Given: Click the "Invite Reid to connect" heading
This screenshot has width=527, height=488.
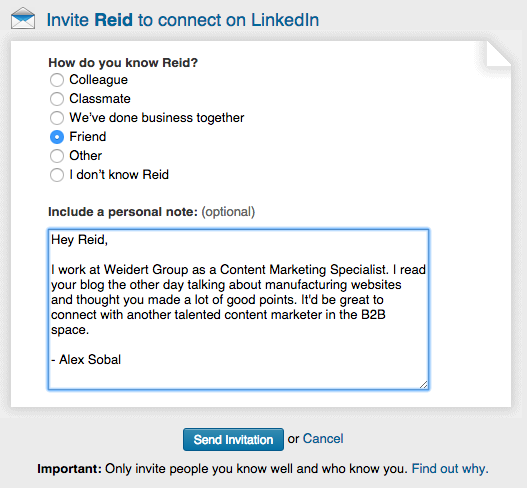Looking at the screenshot, I should [183, 20].
